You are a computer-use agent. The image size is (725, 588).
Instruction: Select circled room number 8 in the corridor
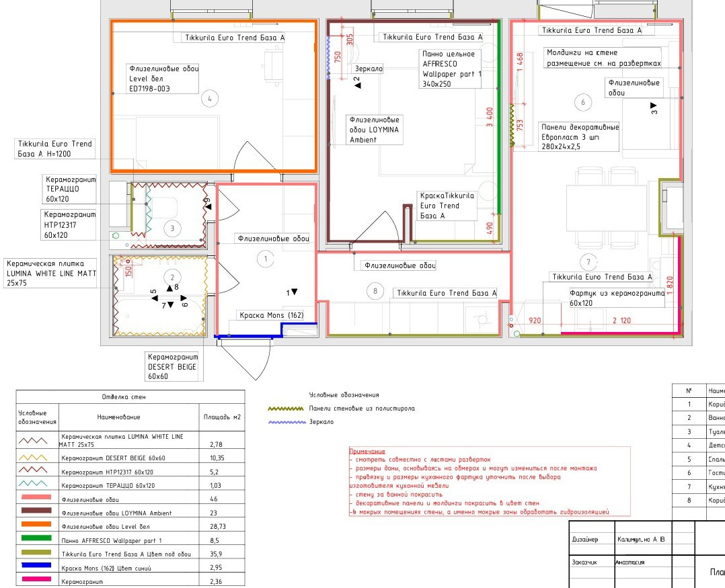(x=375, y=291)
